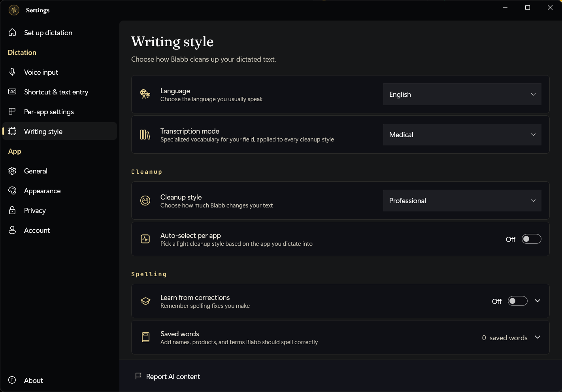
Task: Click the Writing style chip icon
Action: point(12,131)
